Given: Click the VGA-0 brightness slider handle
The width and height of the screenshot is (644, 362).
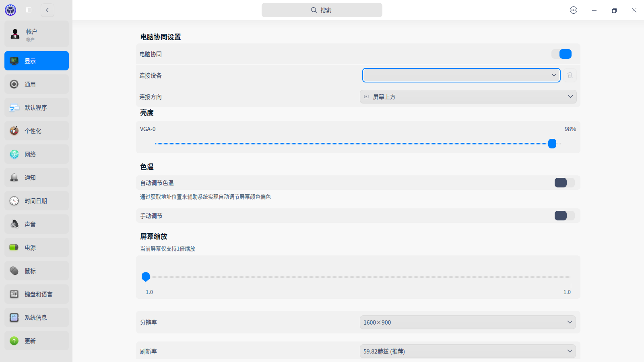Looking at the screenshot, I should pos(552,144).
